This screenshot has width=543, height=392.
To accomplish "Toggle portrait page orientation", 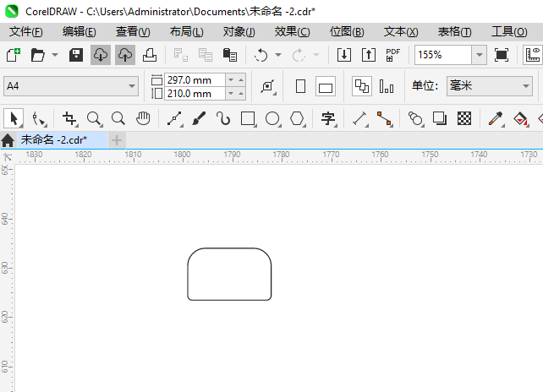I will 300,86.
